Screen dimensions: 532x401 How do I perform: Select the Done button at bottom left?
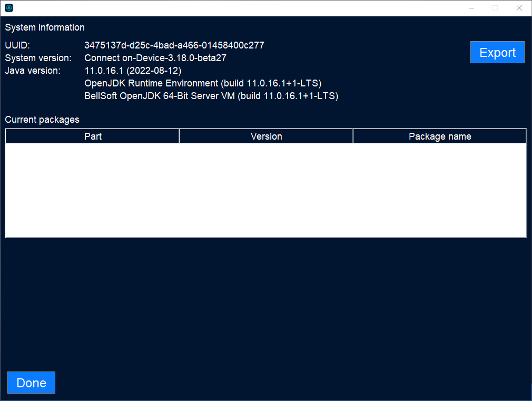(31, 383)
